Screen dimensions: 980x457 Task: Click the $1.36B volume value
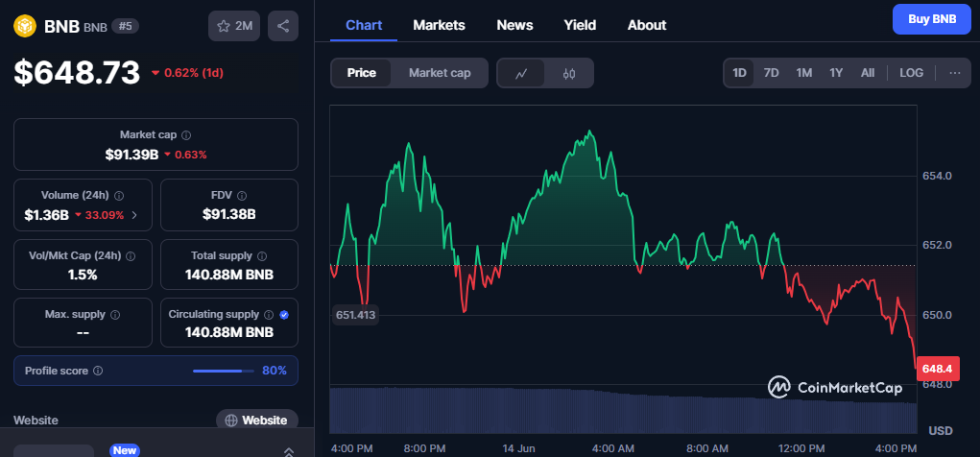46,215
